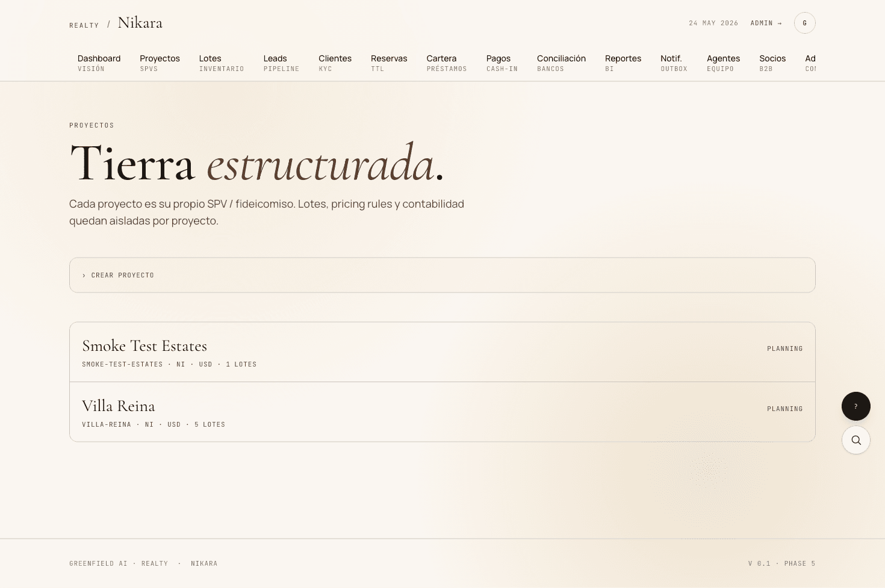This screenshot has height=588, width=885.
Task: Open the Smoke Test Estates project
Action: click(x=442, y=352)
